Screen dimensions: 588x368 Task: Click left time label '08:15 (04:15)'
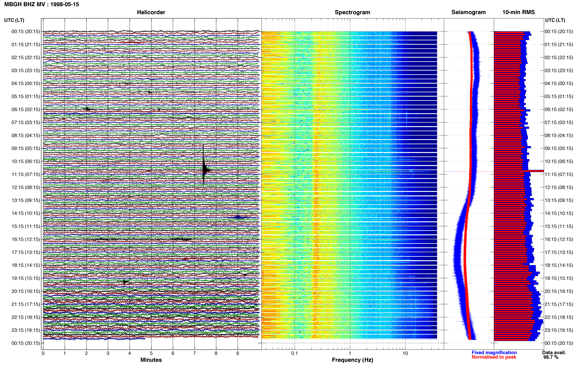[x=26, y=135]
